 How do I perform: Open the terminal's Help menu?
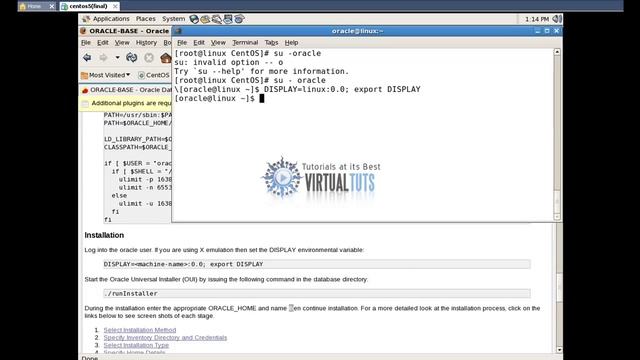tap(291, 42)
